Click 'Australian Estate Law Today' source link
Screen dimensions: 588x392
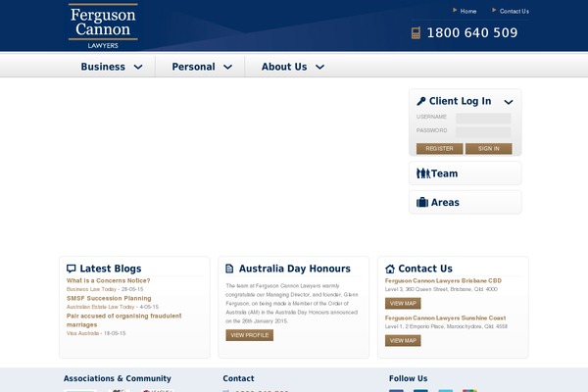[x=101, y=307]
